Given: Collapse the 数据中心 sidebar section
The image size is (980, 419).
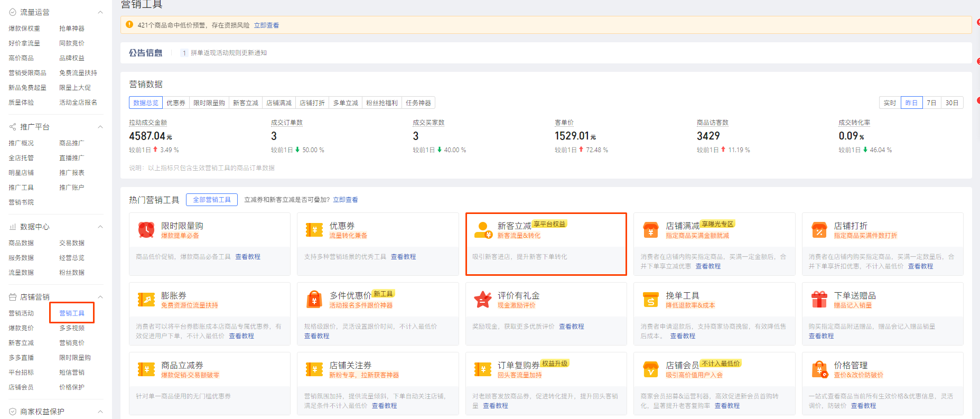Looking at the screenshot, I should 100,227.
